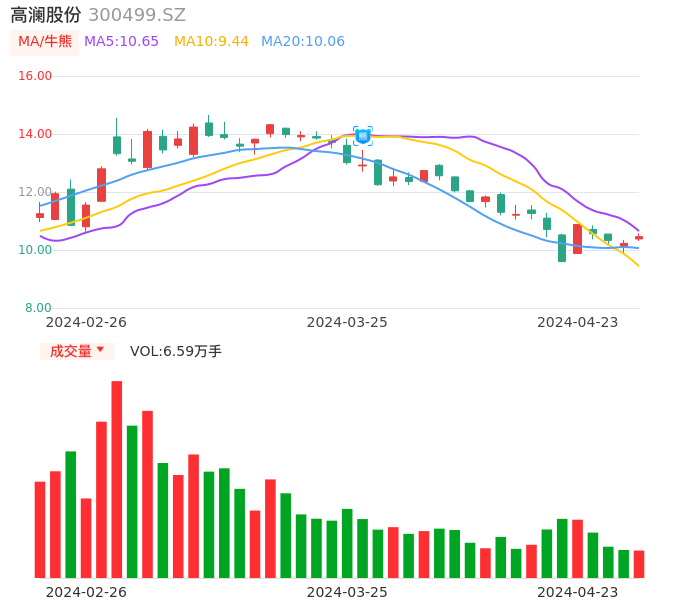Toggle the MA20:10.06 moving average label
The width and height of the screenshot is (686, 606).
(302, 42)
